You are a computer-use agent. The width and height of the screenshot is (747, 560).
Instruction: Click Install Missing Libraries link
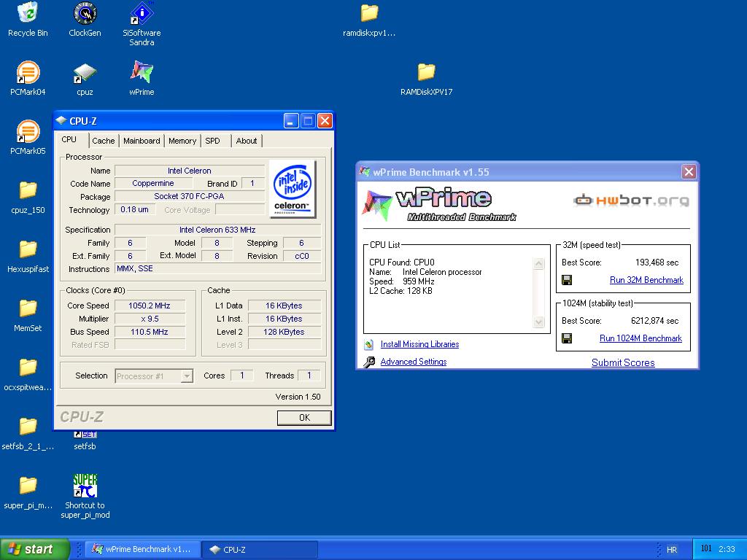click(x=419, y=344)
